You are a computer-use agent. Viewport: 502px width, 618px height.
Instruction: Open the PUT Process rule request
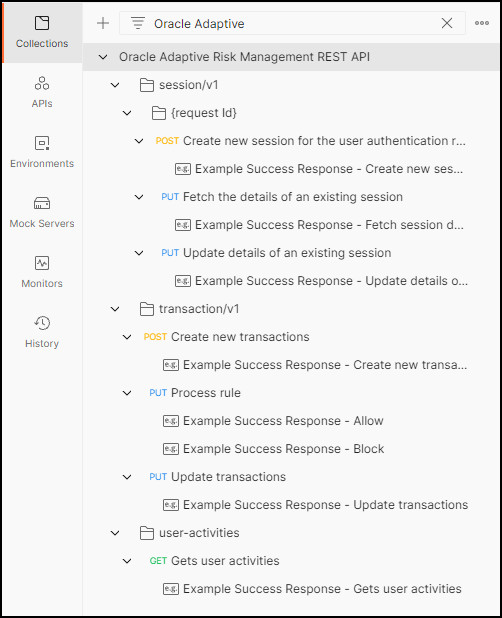[x=195, y=393]
